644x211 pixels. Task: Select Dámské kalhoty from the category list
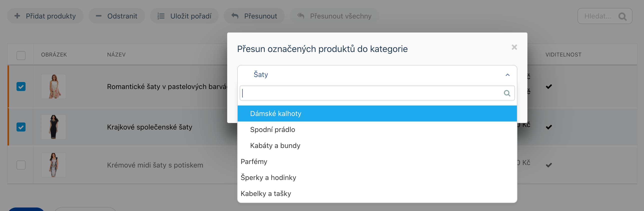pyautogui.click(x=377, y=113)
